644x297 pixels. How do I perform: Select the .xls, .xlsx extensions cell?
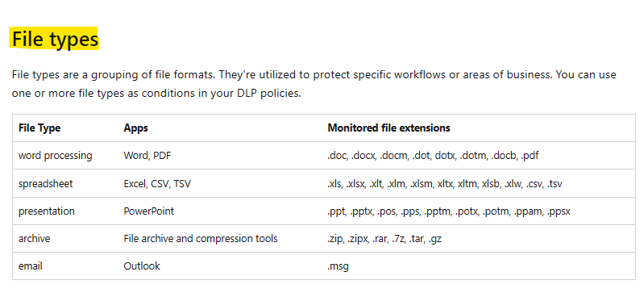(445, 183)
